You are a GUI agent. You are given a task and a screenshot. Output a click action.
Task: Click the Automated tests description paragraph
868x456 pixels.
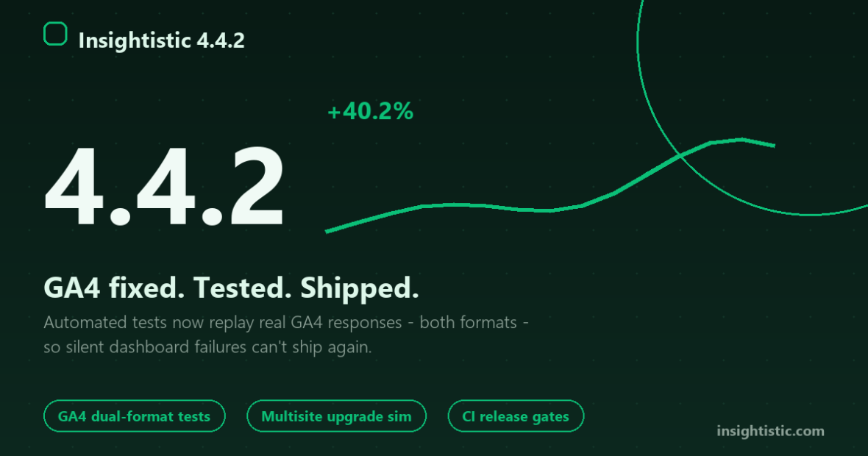click(286, 334)
